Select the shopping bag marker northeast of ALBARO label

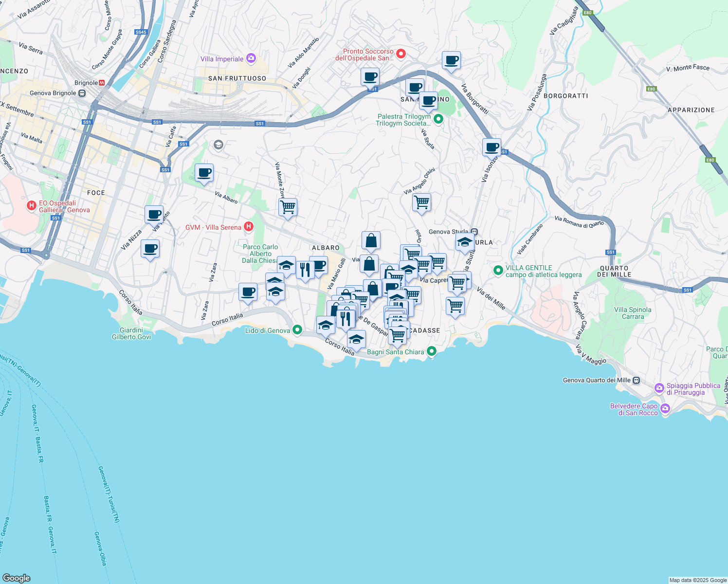(371, 241)
